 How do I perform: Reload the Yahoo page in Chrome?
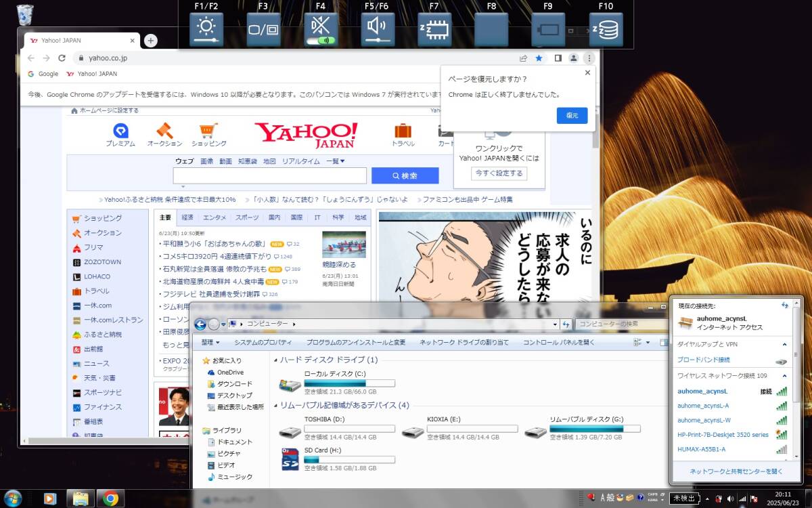coord(62,58)
